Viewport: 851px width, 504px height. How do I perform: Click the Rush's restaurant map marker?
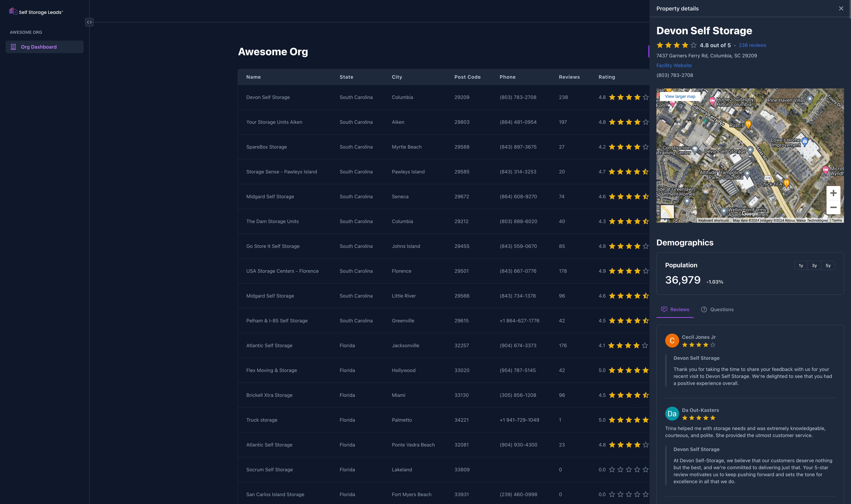(x=748, y=124)
